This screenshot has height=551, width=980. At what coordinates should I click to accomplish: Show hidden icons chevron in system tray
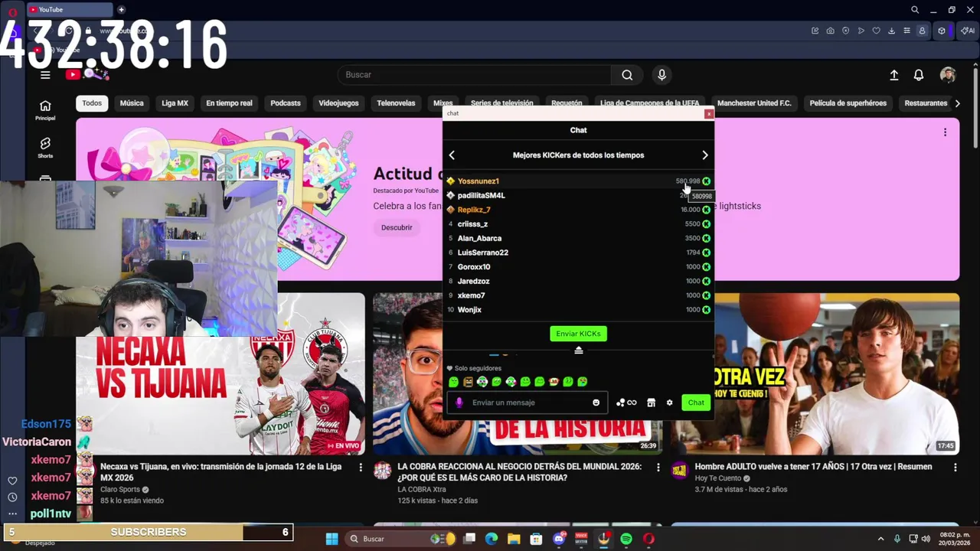coord(880,539)
